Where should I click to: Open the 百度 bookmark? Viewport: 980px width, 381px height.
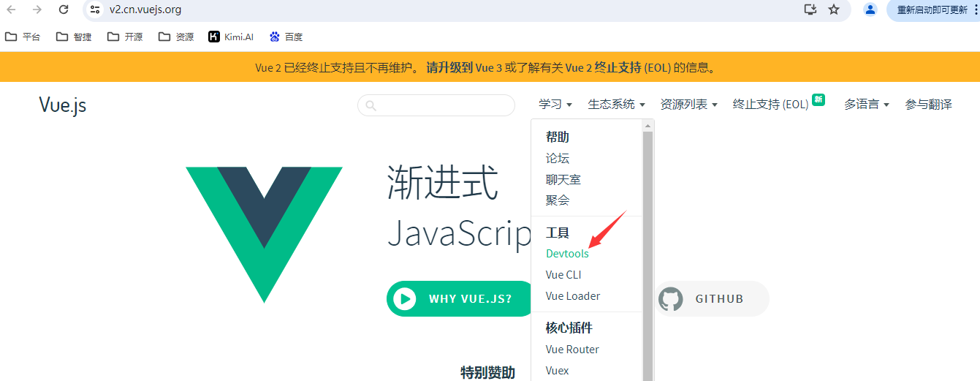[x=286, y=37]
